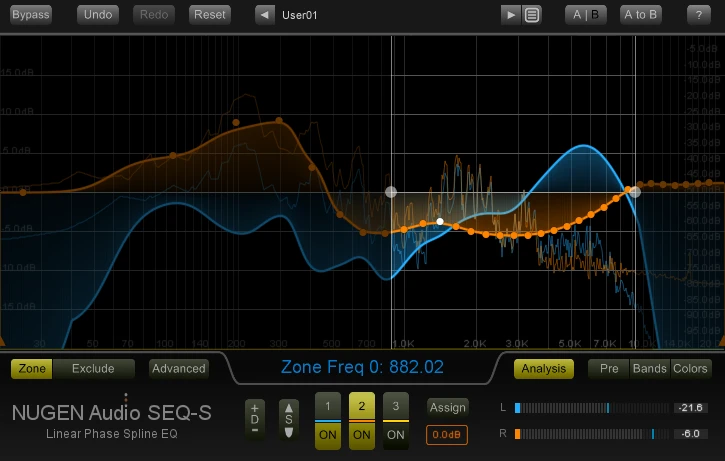Viewport: 725px width, 461px height.
Task: Turn off curve 3 ON switch
Action: (x=396, y=435)
